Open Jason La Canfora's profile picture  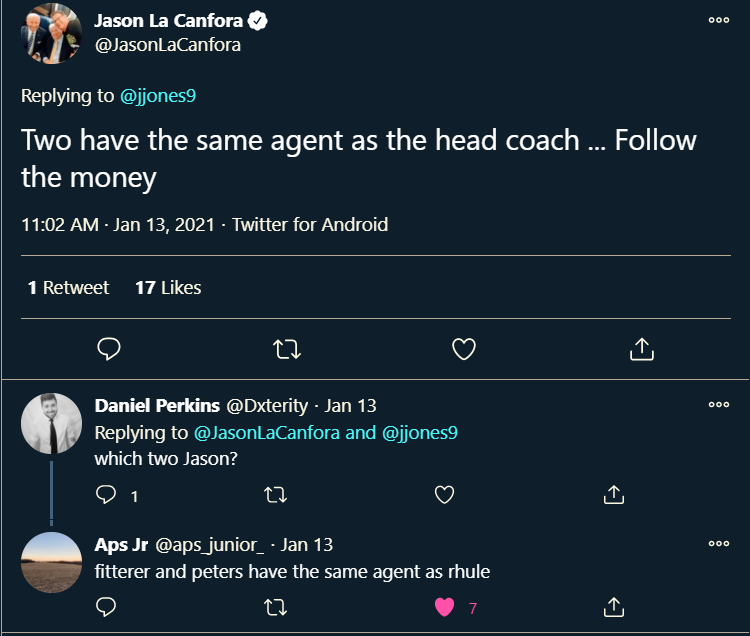(51, 33)
